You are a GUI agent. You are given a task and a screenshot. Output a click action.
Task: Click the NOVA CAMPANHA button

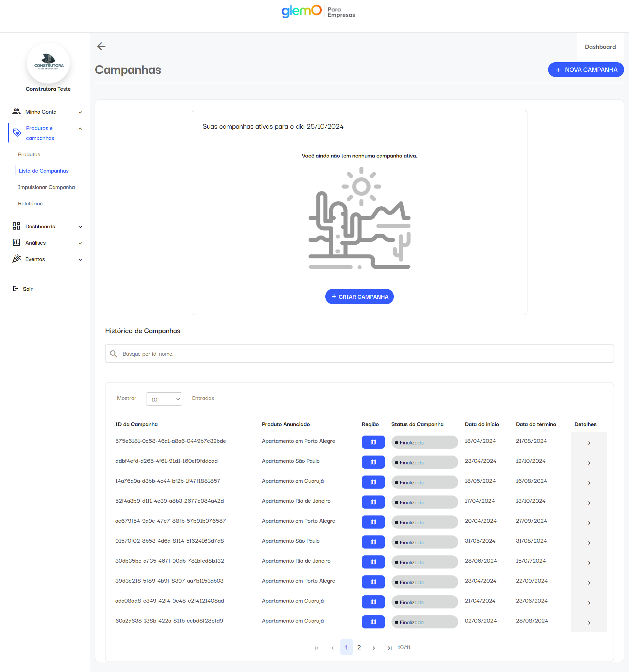click(585, 70)
